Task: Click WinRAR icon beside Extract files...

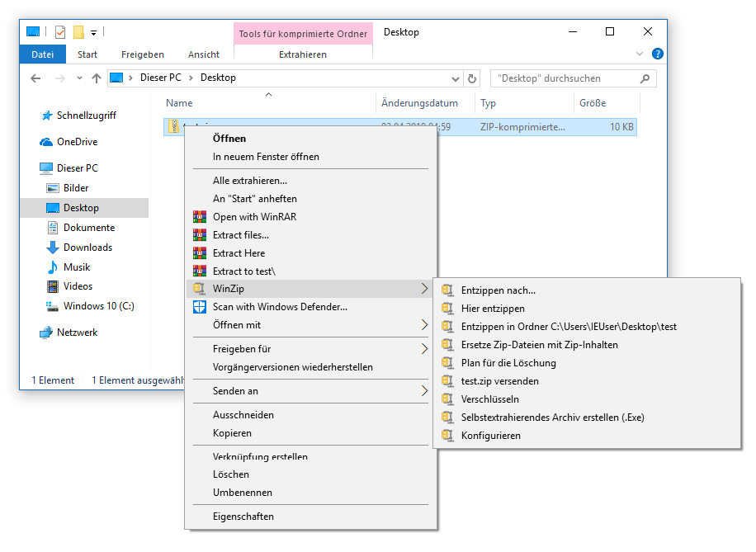Action: [x=200, y=235]
